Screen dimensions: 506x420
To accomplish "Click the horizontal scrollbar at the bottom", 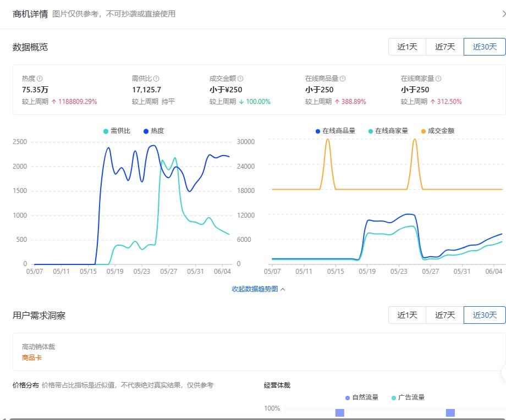I will pyautogui.click(x=253, y=418).
